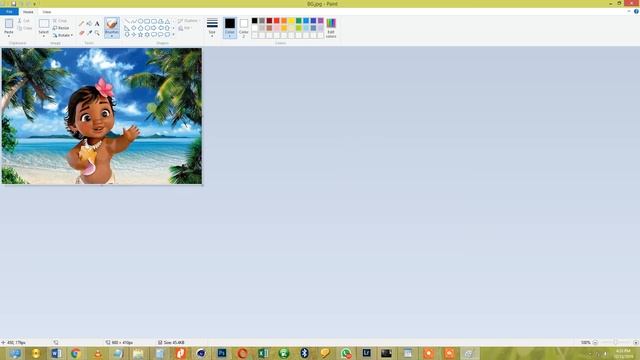The width and height of the screenshot is (640, 360).
Task: Click the zoom in plus button
Action: pyautogui.click(x=636, y=342)
